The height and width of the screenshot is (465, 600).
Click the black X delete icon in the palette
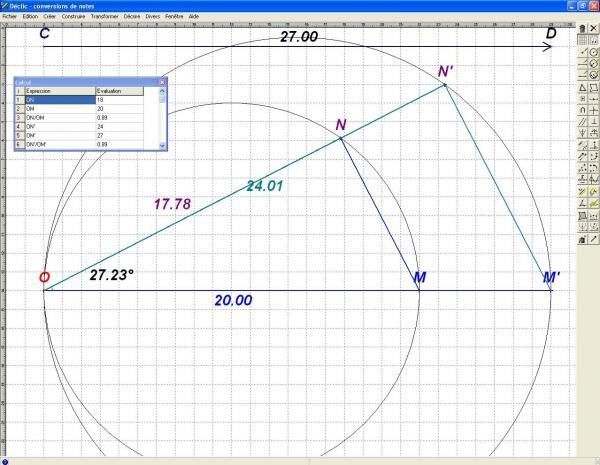pos(593,28)
